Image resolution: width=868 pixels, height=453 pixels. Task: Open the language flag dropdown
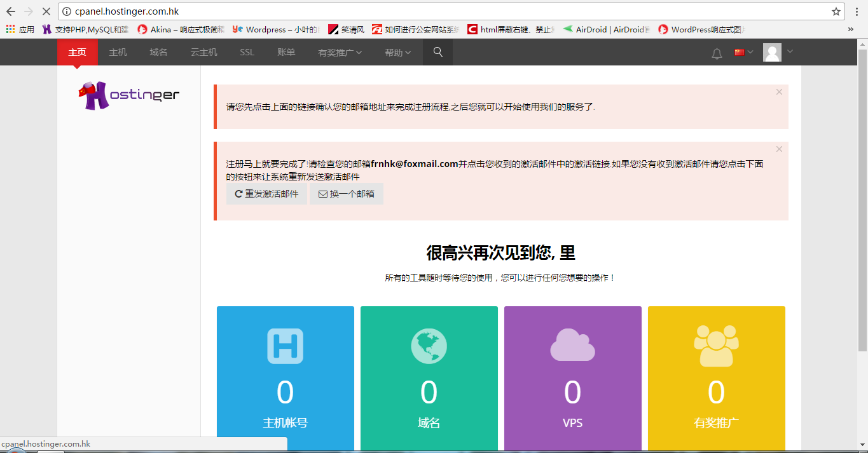(741, 53)
